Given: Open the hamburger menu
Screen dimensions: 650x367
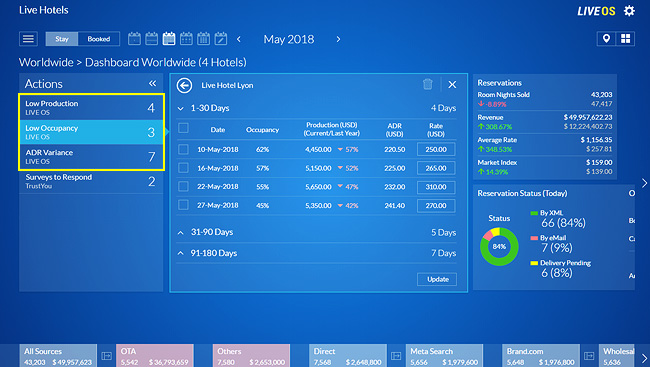Looking at the screenshot, I should click(28, 39).
